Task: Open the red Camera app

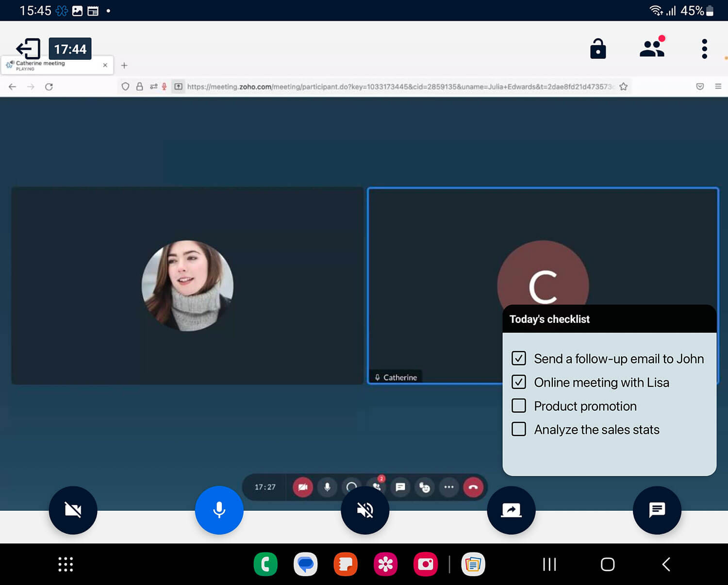Action: point(426,564)
